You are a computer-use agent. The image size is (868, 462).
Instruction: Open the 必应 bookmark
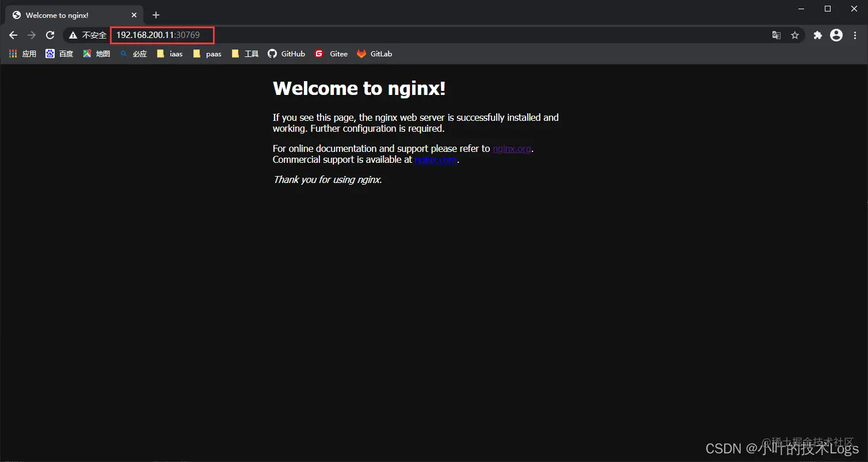(133, 54)
